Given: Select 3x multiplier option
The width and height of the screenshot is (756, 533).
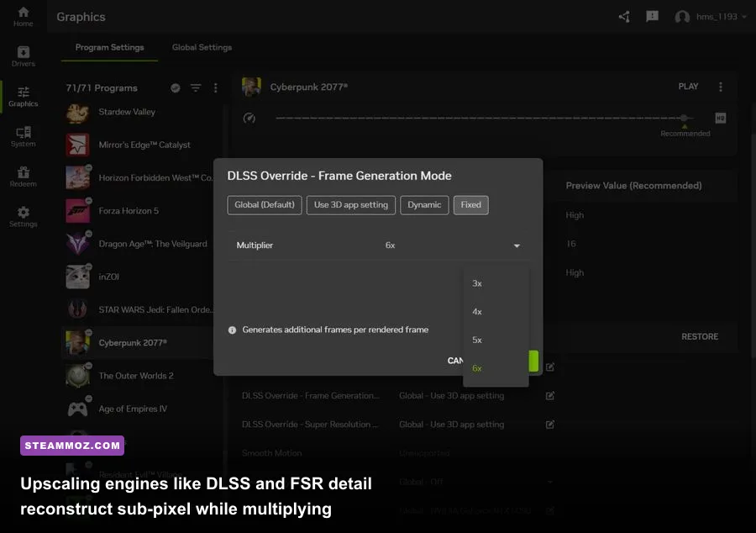Looking at the screenshot, I should click(496, 283).
